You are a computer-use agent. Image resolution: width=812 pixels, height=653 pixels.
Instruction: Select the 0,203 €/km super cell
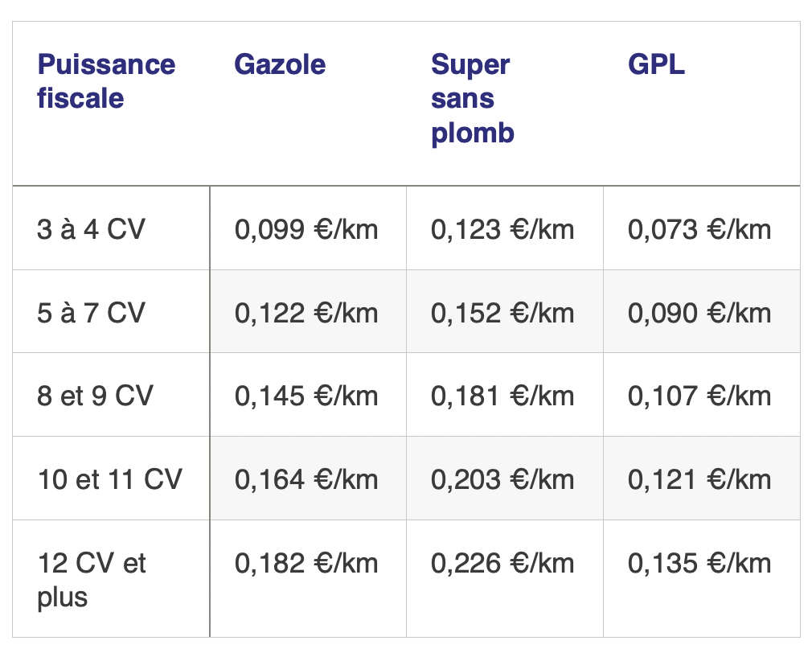tap(502, 479)
